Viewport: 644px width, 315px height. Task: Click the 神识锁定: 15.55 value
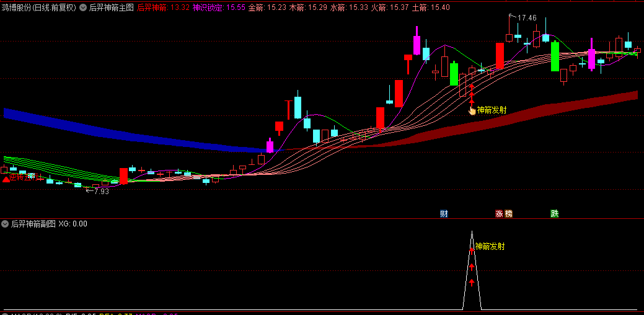[x=219, y=7]
